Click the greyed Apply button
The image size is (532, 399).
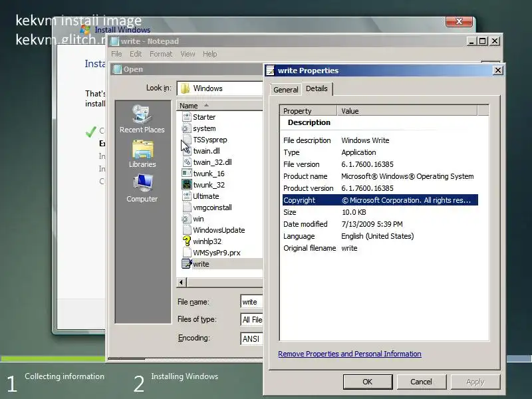pyautogui.click(x=475, y=382)
